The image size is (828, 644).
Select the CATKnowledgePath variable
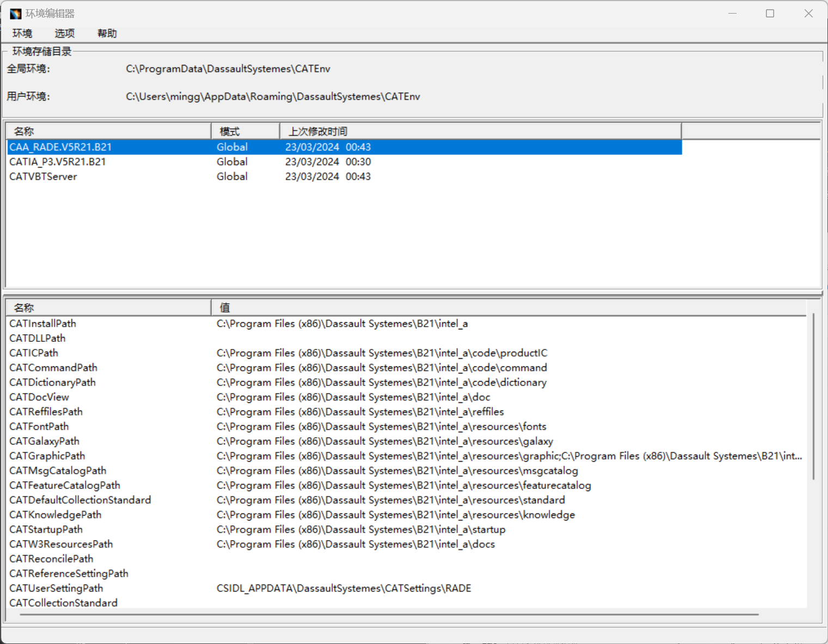tap(55, 514)
